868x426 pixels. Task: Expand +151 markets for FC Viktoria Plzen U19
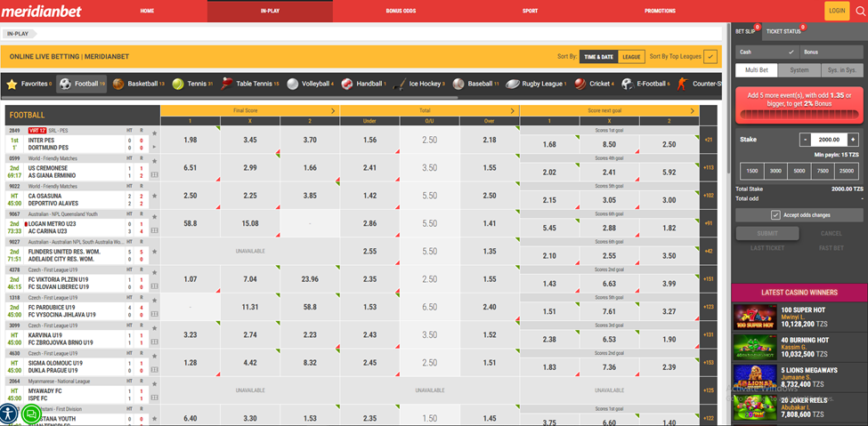click(x=708, y=279)
